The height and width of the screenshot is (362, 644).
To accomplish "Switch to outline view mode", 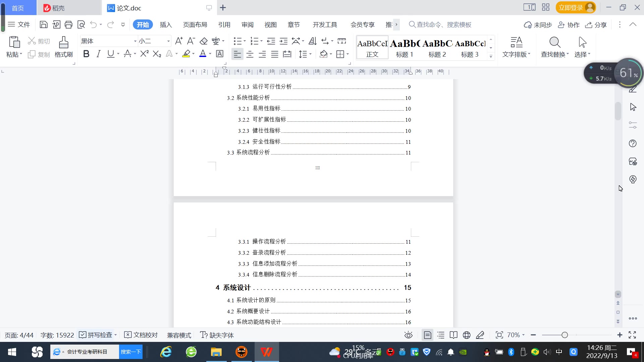I will click(441, 335).
